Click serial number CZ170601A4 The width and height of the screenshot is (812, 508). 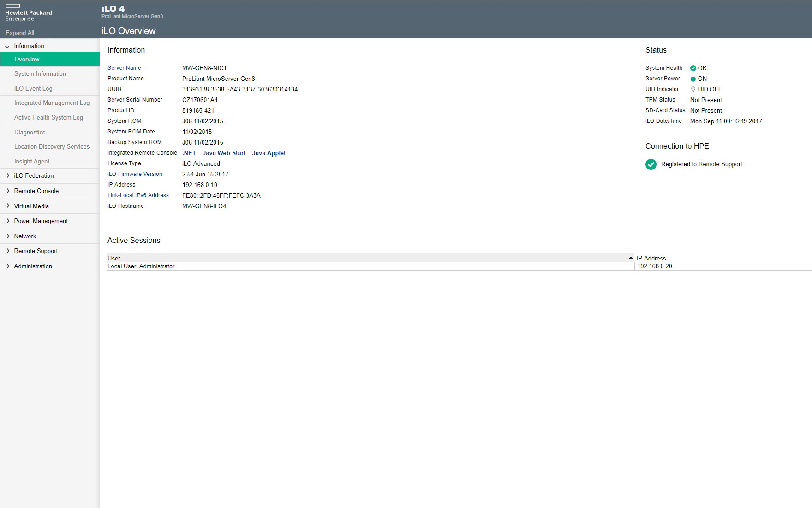pyautogui.click(x=200, y=100)
